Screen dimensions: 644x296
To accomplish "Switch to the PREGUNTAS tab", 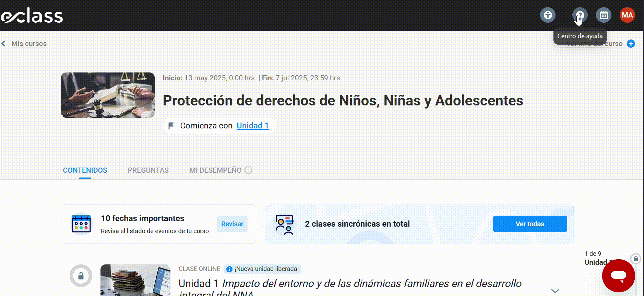I will coord(148,170).
